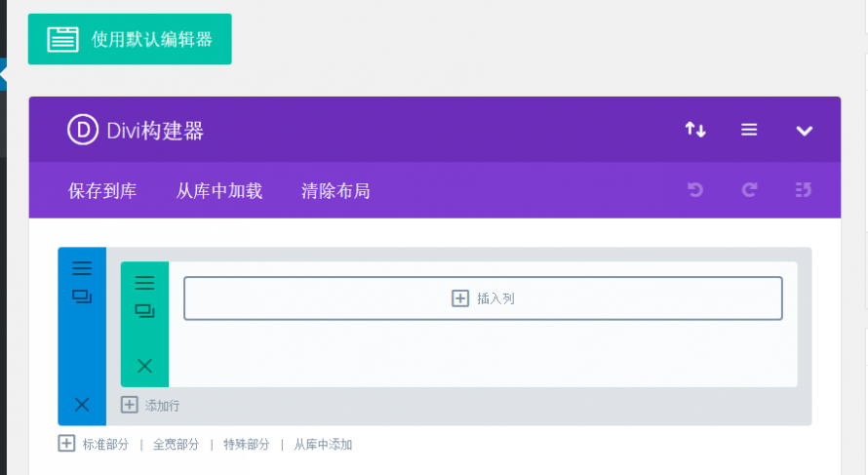
Task: Click the redo arrow icon
Action: point(749,190)
